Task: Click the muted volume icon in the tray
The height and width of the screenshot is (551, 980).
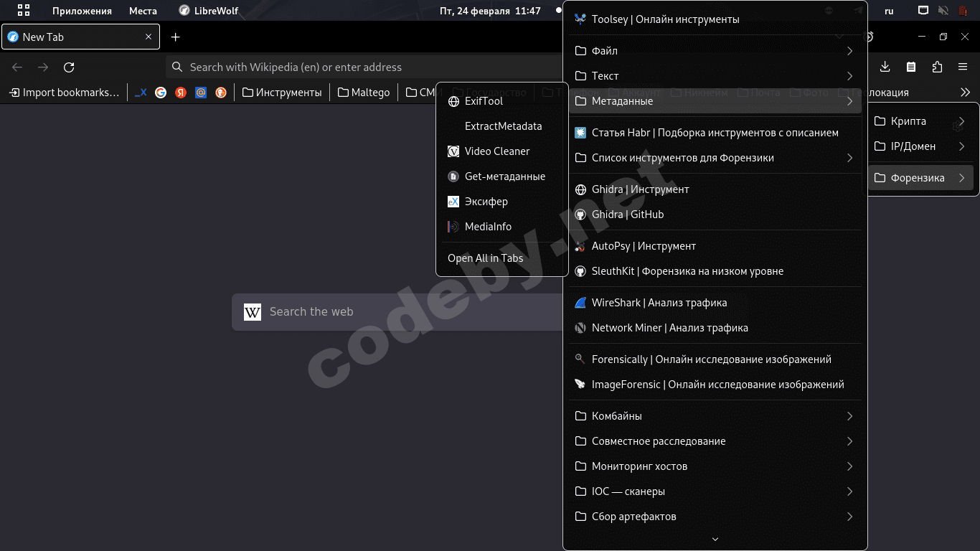Action: coord(943,11)
